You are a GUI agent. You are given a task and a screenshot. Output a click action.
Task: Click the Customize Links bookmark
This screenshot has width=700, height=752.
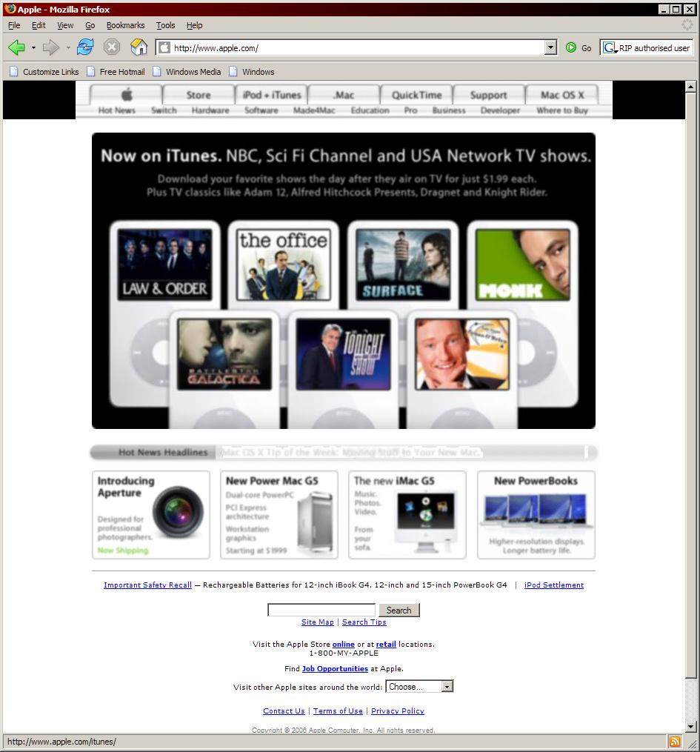(x=44, y=71)
